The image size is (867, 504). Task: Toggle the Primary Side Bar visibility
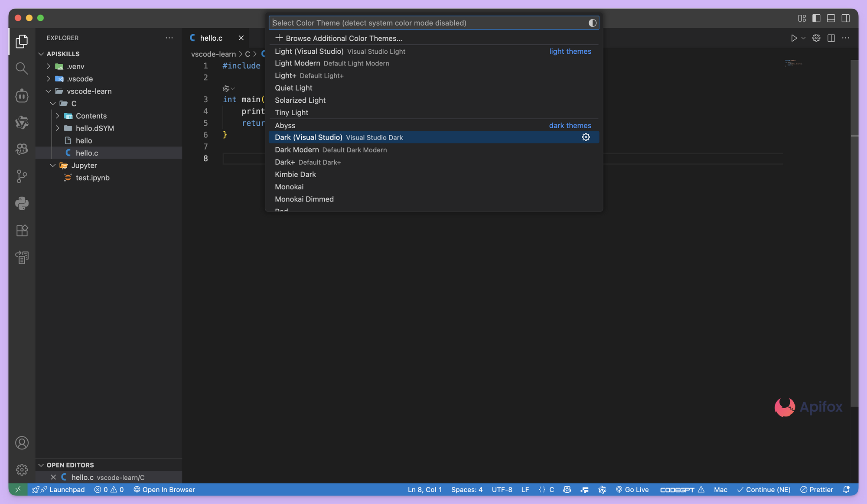pos(816,18)
